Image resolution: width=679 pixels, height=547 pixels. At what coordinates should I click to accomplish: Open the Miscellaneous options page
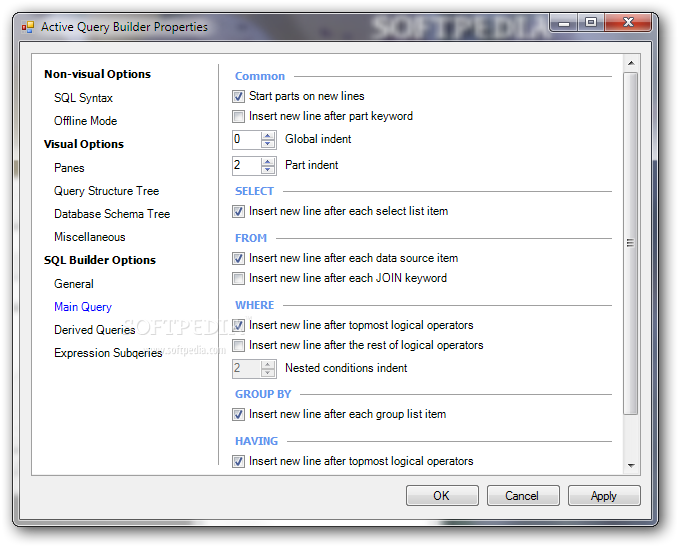pos(90,237)
